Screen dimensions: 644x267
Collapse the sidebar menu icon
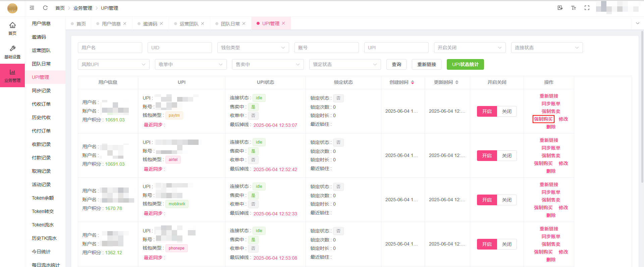[x=32, y=8]
